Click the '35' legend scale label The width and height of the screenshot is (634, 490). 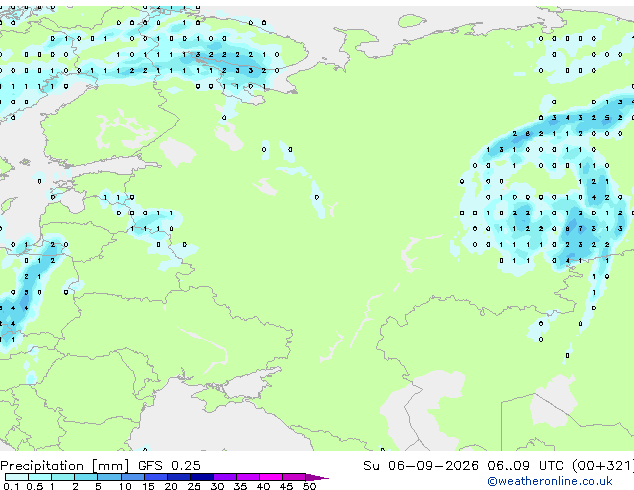point(240,486)
